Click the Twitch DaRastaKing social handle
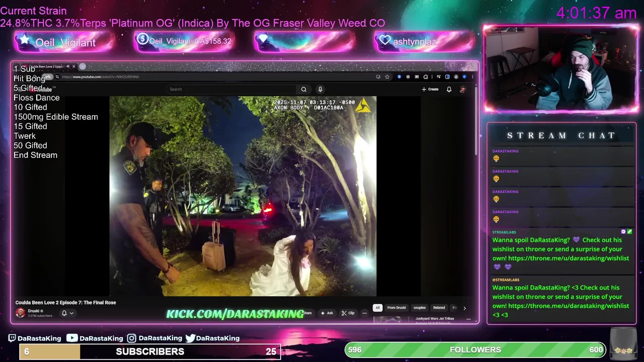 click(x=34, y=338)
